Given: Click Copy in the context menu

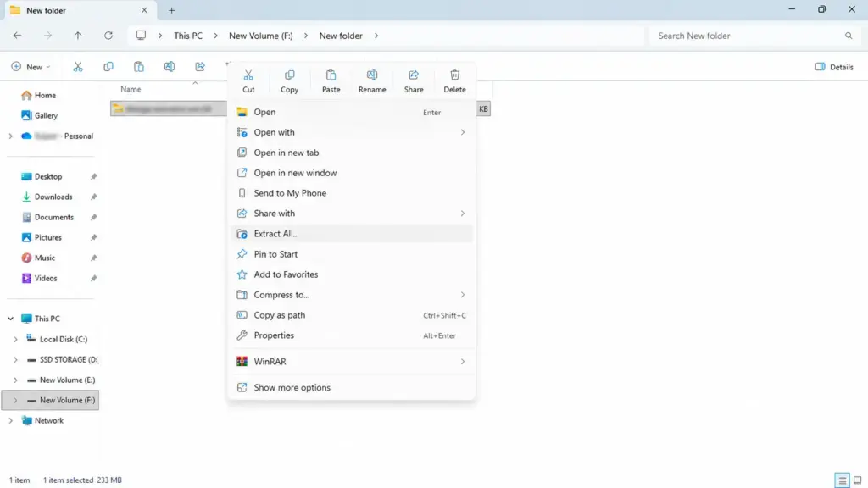Looking at the screenshot, I should [x=289, y=80].
